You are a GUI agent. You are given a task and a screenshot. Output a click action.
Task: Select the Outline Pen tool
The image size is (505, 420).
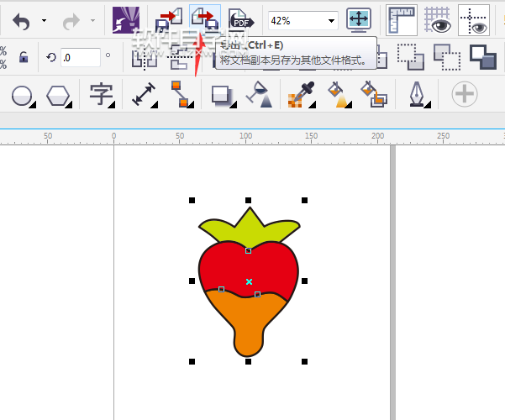[417, 94]
